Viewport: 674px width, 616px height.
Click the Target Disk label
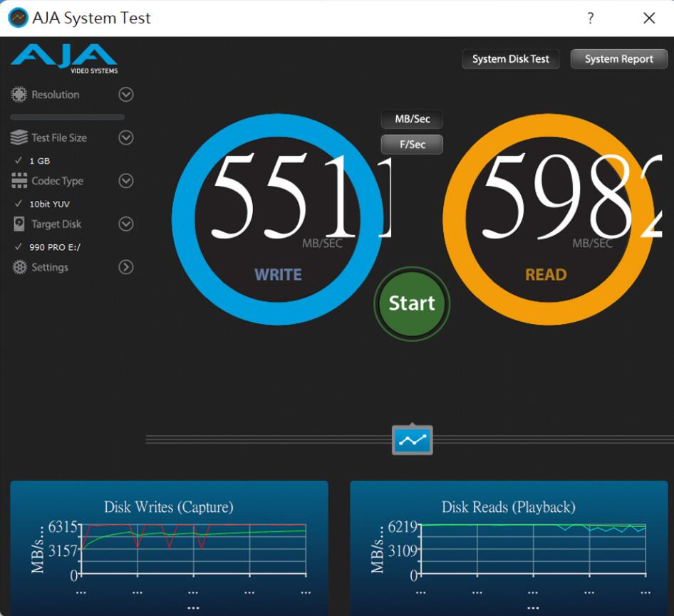[56, 224]
